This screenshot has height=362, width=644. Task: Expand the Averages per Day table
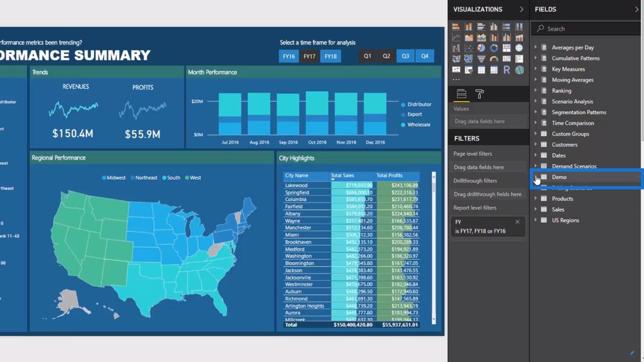pyautogui.click(x=536, y=47)
